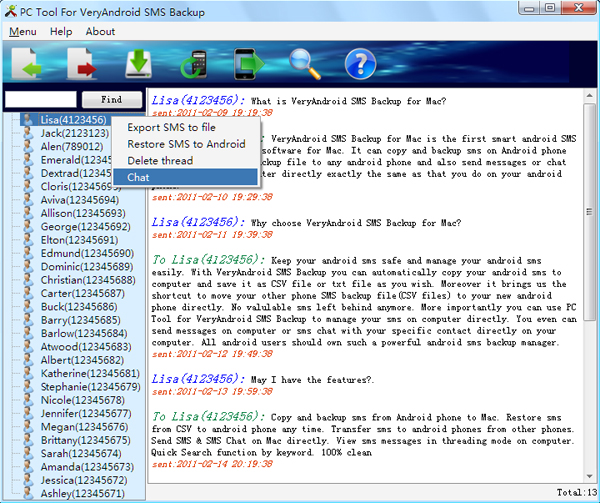Click the scroll down arrow of message pane
The image size is (600, 503).
pos(589,476)
